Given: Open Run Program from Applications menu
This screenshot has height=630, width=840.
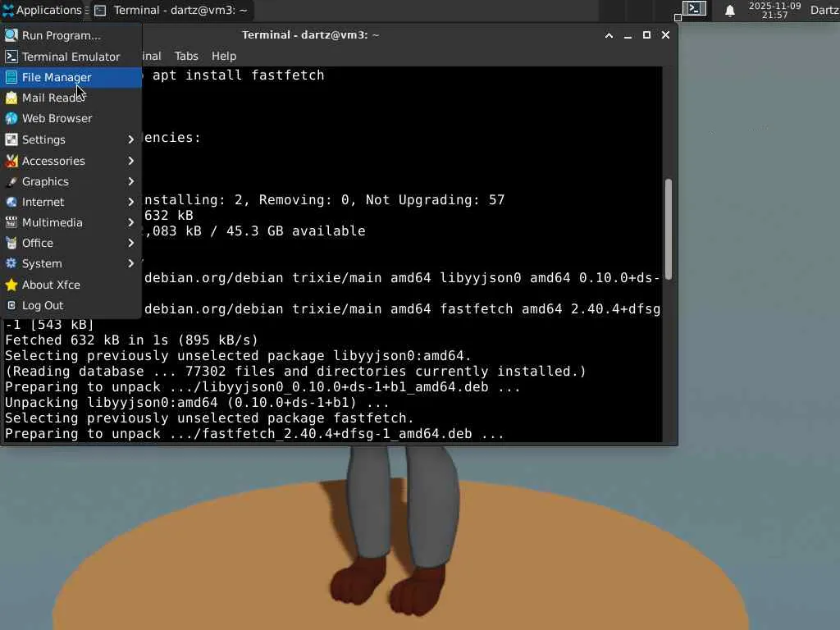Looking at the screenshot, I should click(71, 35).
